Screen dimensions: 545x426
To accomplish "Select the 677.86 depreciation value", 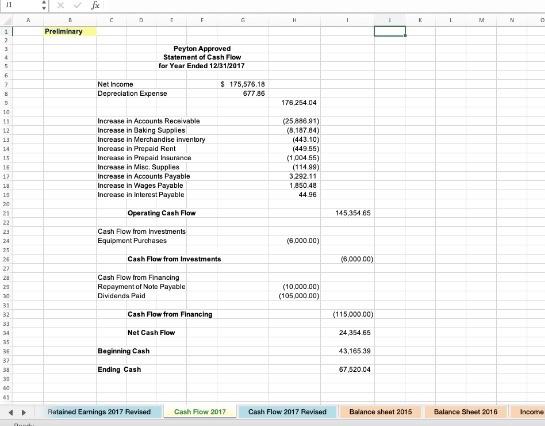I will coord(254,93).
